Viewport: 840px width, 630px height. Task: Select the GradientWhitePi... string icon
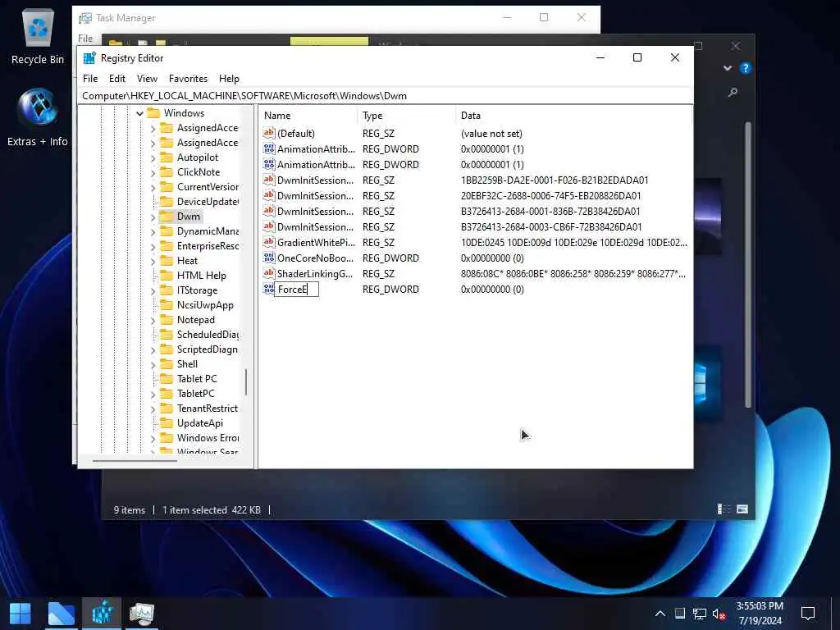pos(269,242)
